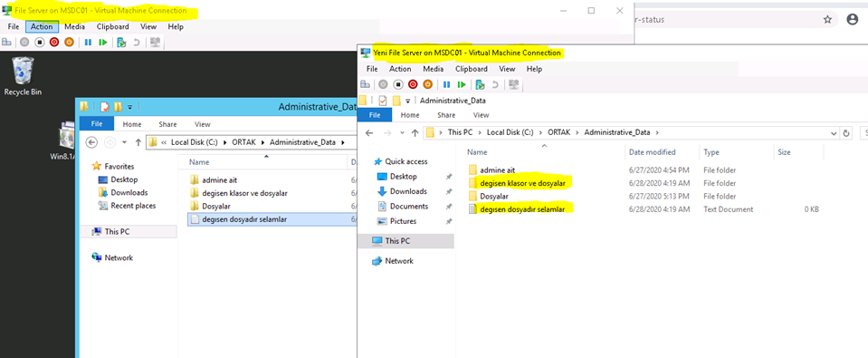Screen dimensions: 868x358
Task: Select Documents in right Explorer navigation pane
Action: click(x=409, y=206)
